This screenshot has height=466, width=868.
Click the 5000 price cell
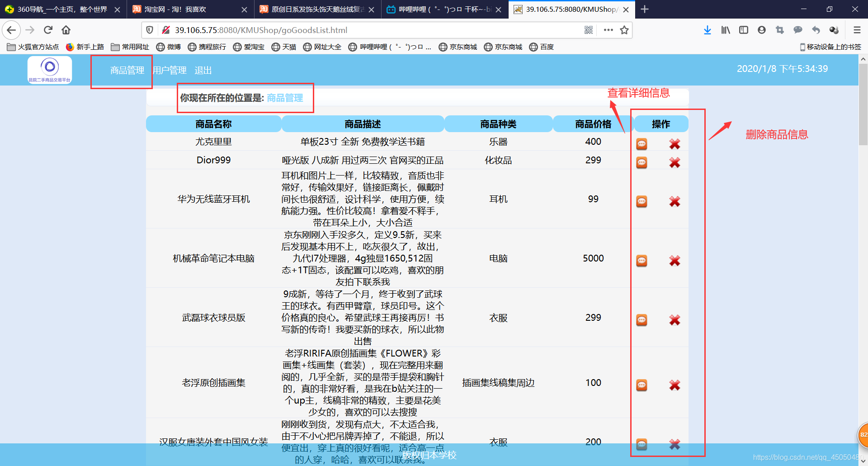coord(593,258)
